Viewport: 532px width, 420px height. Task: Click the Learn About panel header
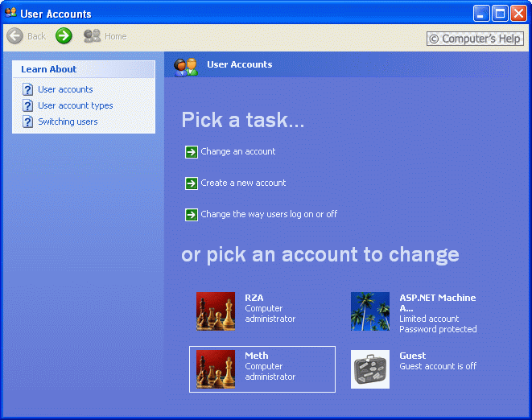click(84, 69)
